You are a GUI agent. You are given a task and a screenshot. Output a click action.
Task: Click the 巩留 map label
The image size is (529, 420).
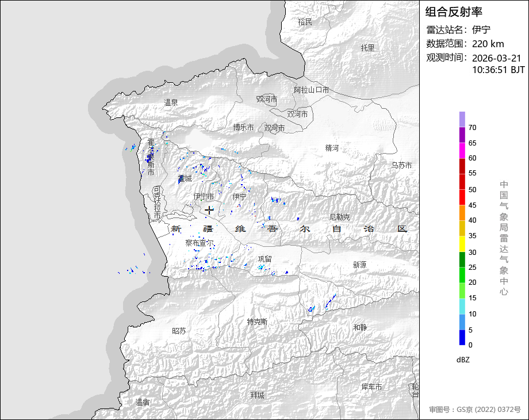[x=265, y=259]
